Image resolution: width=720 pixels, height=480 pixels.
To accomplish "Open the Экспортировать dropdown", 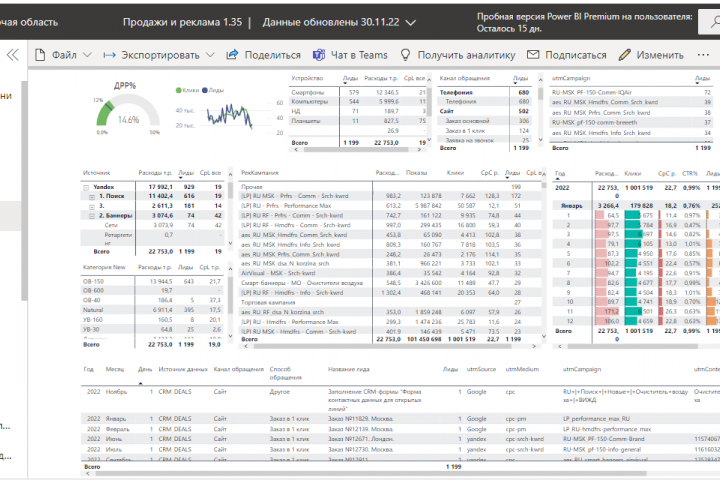I will [x=159, y=55].
